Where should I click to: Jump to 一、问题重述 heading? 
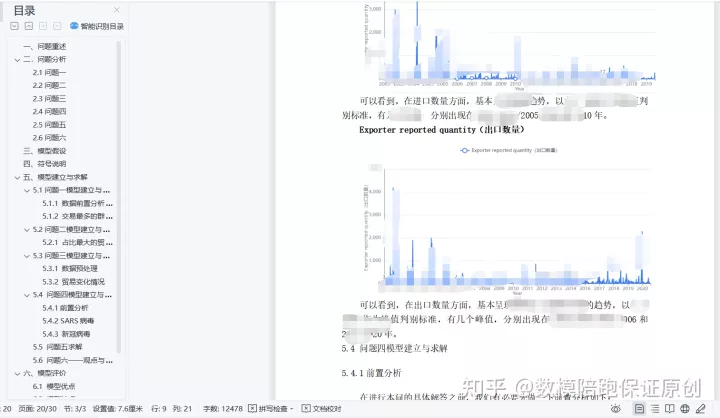click(x=45, y=46)
